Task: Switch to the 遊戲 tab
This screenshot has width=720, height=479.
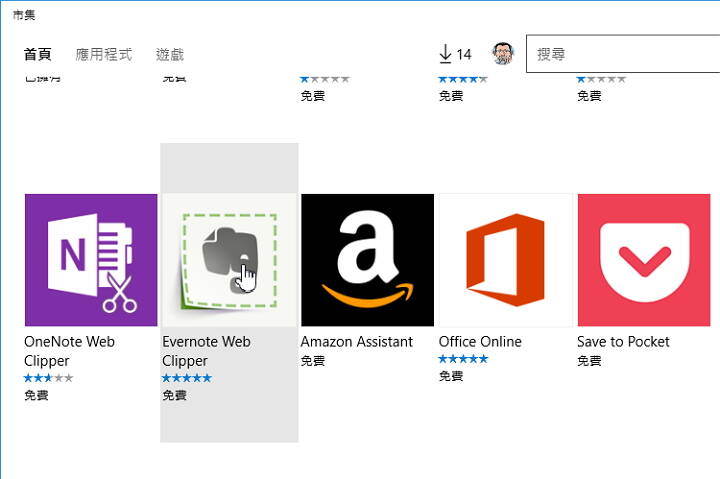Action: click(170, 54)
